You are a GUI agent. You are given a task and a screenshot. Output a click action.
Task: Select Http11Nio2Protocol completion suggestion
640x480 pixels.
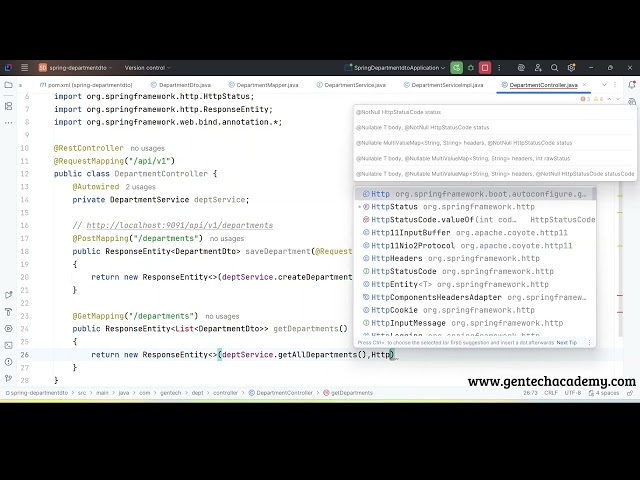tap(475, 246)
